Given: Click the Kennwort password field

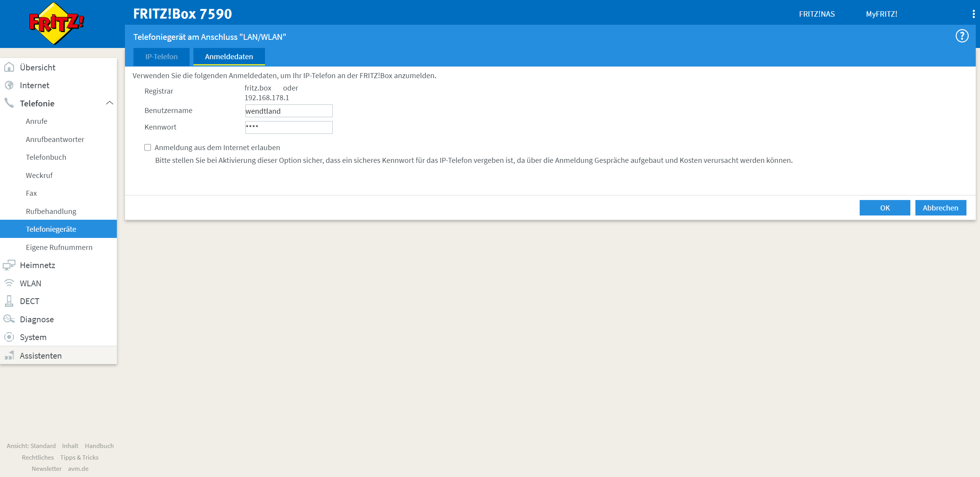Looking at the screenshot, I should coord(289,127).
